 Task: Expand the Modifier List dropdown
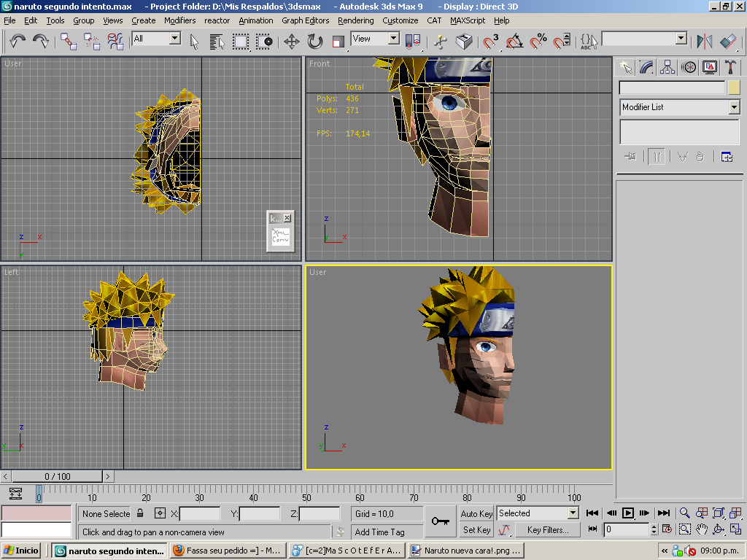click(734, 107)
